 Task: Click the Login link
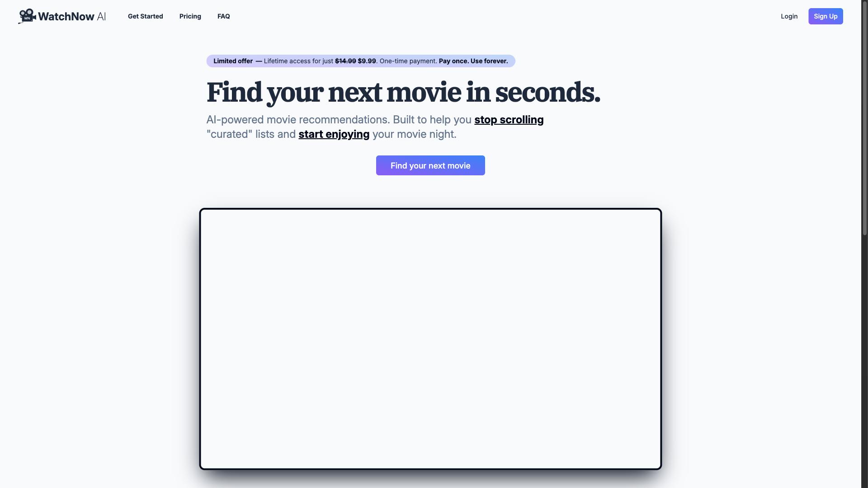click(x=789, y=16)
